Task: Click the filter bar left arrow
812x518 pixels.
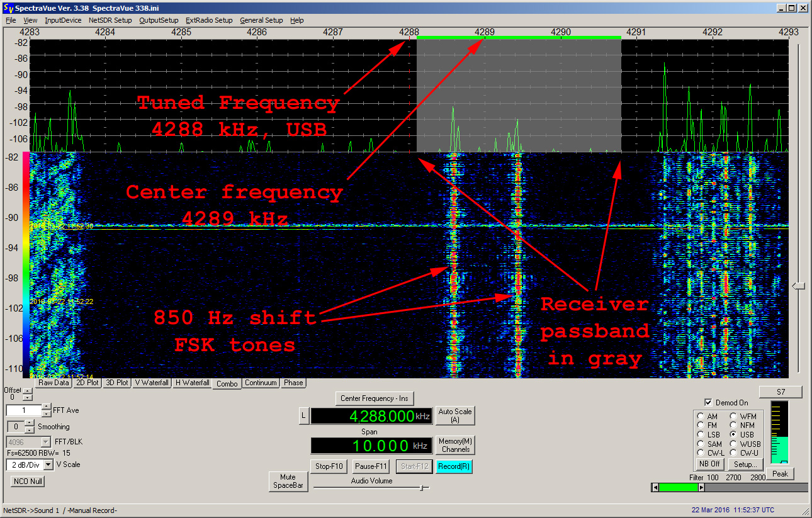Action: [x=655, y=487]
